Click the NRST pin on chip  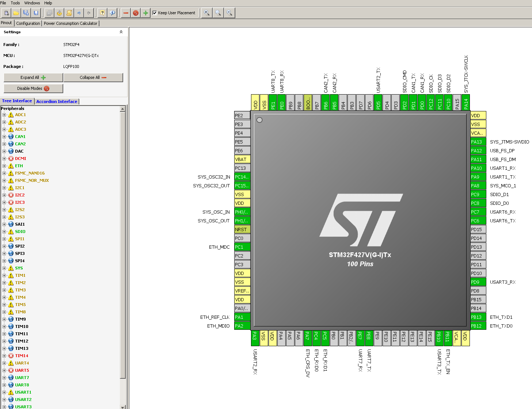point(242,229)
